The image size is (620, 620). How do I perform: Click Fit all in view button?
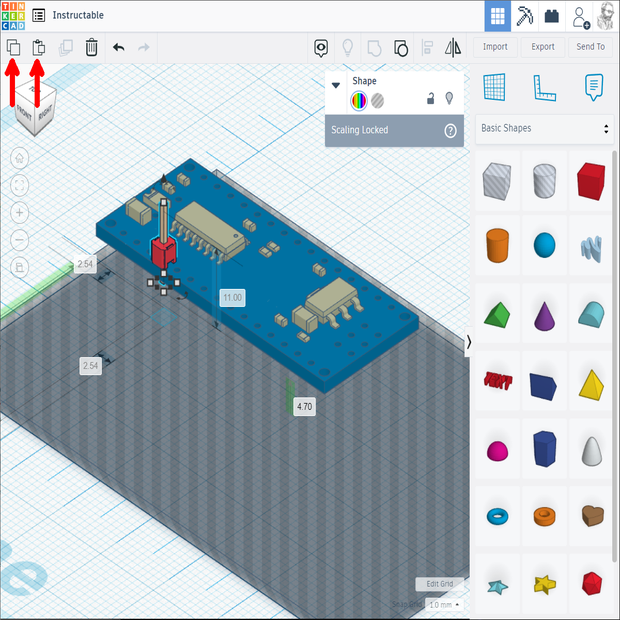point(19,185)
